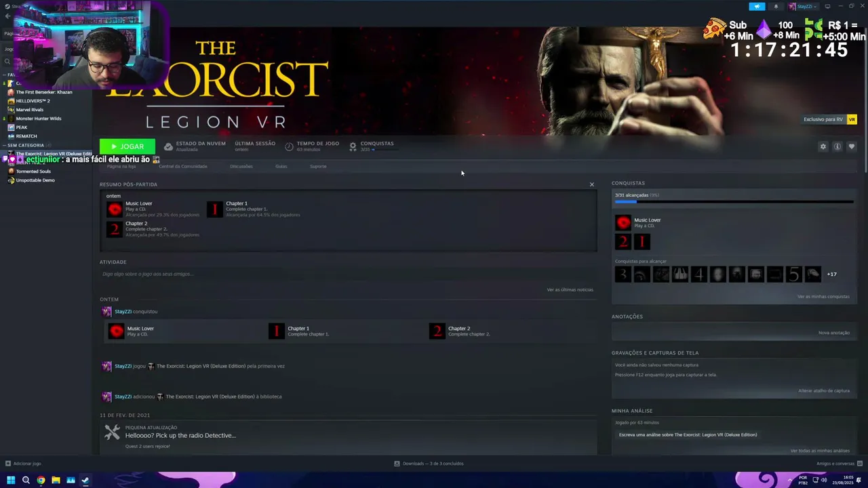The width and height of the screenshot is (868, 488).
Task: Click Alterar atalho de captura link
Action: [x=824, y=391]
